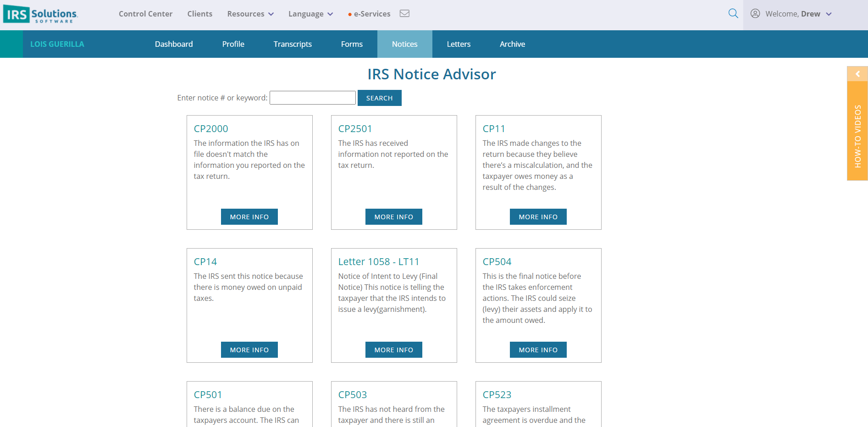Click the SEARCH button
The height and width of the screenshot is (427, 868).
[379, 98]
